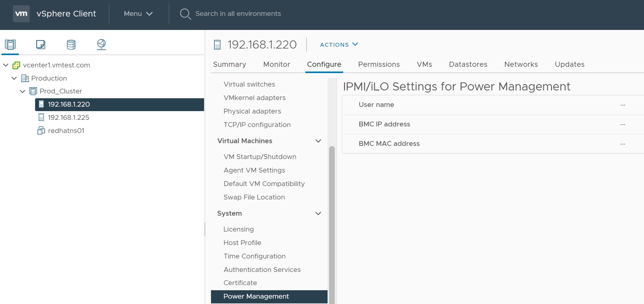Click the host icon beside 192.168.1.225
Screen dimensions: 644x304
coord(41,117)
